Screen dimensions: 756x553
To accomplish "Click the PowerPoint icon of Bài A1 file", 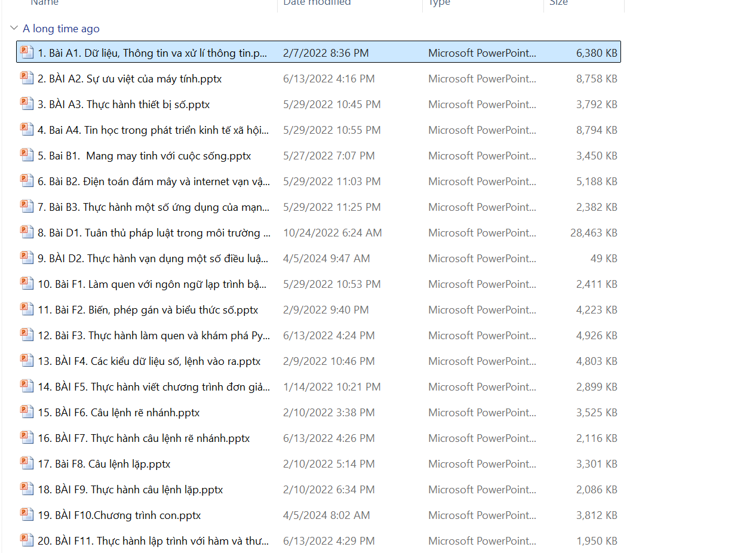I will click(x=26, y=52).
